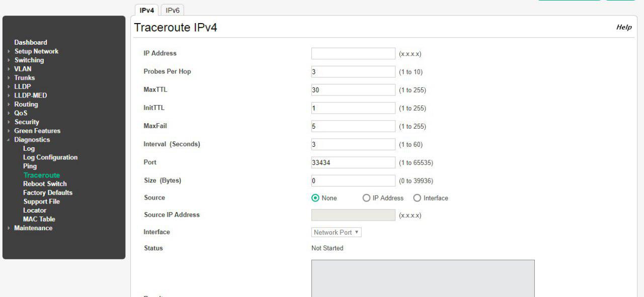
Task: Expand the Switching menu
Action: [x=29, y=60]
